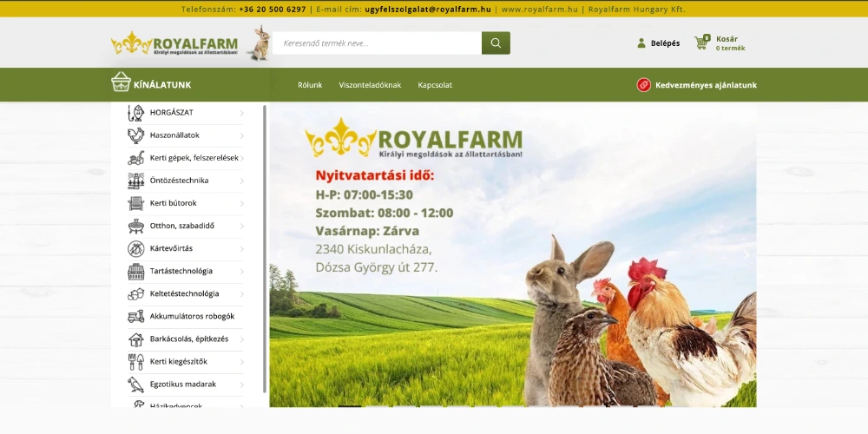Click the Kínálatunk basket icon

pos(121,83)
